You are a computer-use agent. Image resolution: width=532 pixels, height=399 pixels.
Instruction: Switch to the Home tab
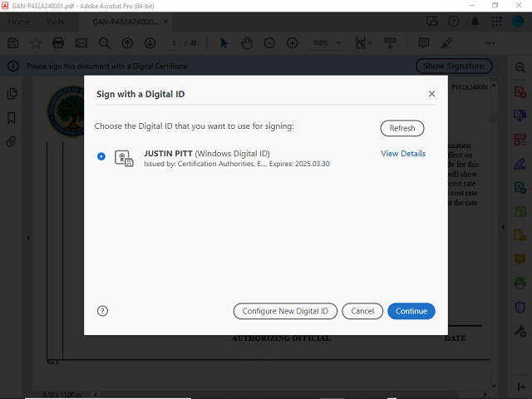tap(19, 22)
